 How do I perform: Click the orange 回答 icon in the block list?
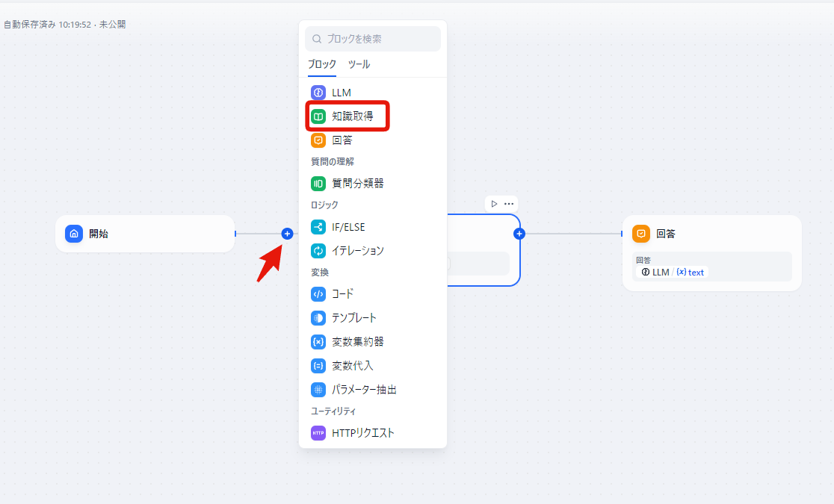318,140
